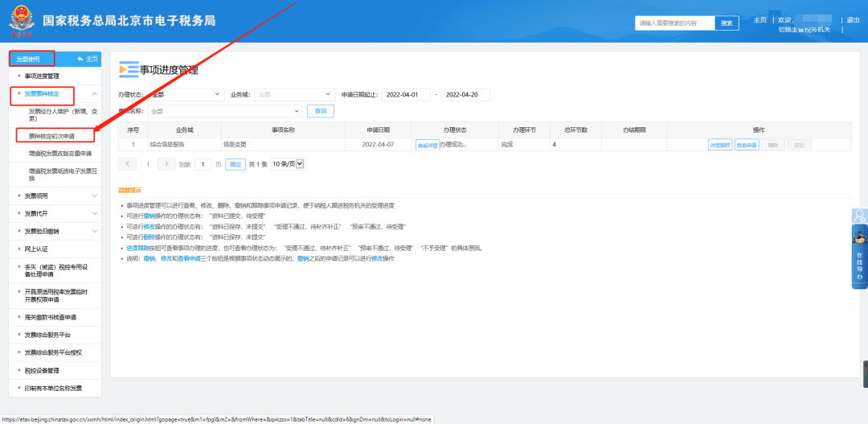
Task: Click the 申请日期 column header
Action: pos(378,130)
